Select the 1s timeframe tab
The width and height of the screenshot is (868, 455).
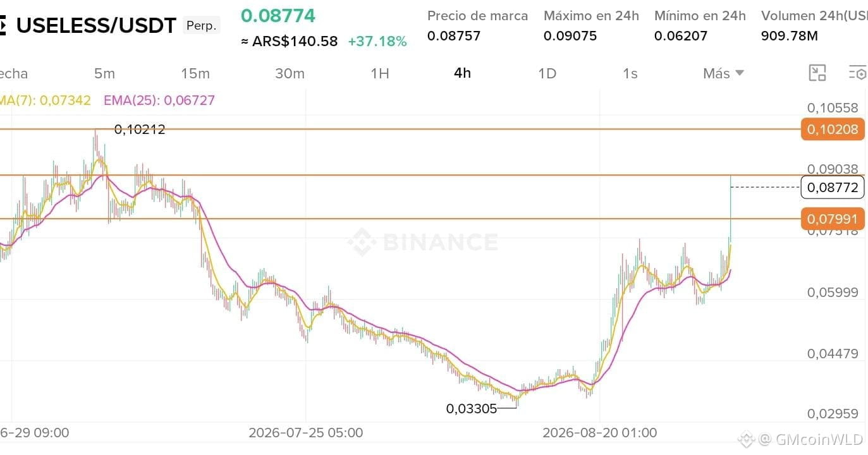630,73
